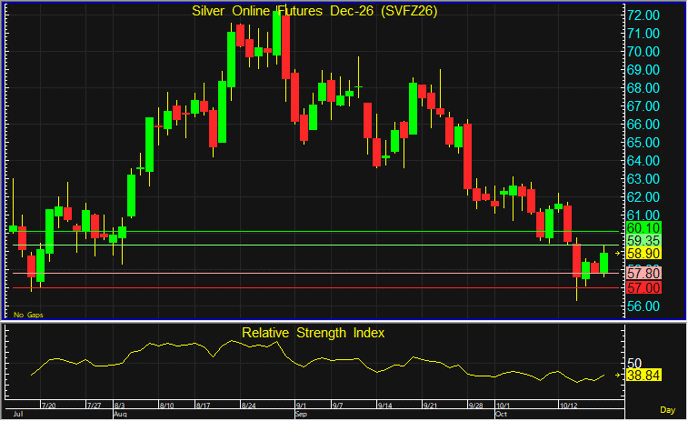Select the red 57.00 level tag
The height and width of the screenshot is (421, 688).
pos(644,288)
